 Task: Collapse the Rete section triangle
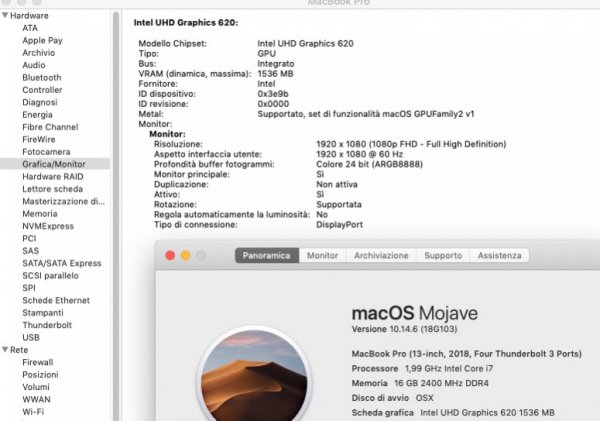(x=5, y=349)
